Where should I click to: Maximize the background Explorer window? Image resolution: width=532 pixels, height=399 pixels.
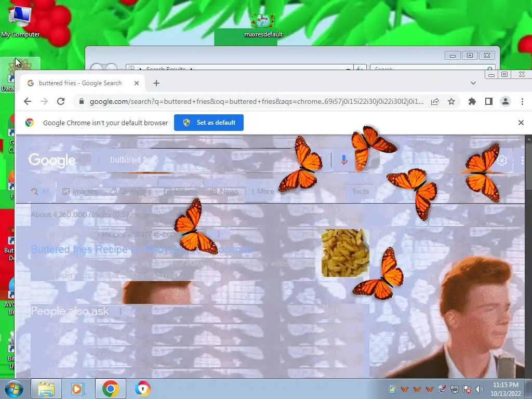(x=470, y=55)
